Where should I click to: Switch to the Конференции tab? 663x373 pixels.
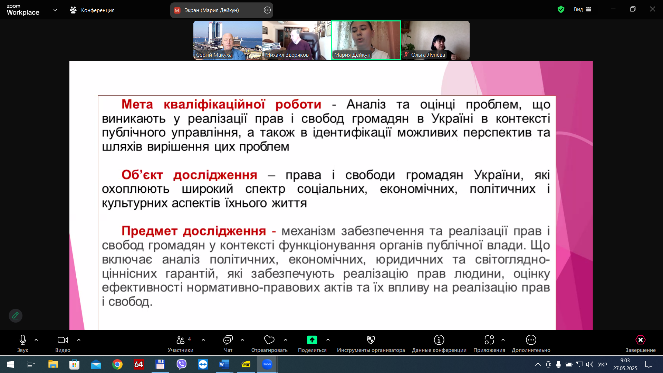click(x=92, y=10)
